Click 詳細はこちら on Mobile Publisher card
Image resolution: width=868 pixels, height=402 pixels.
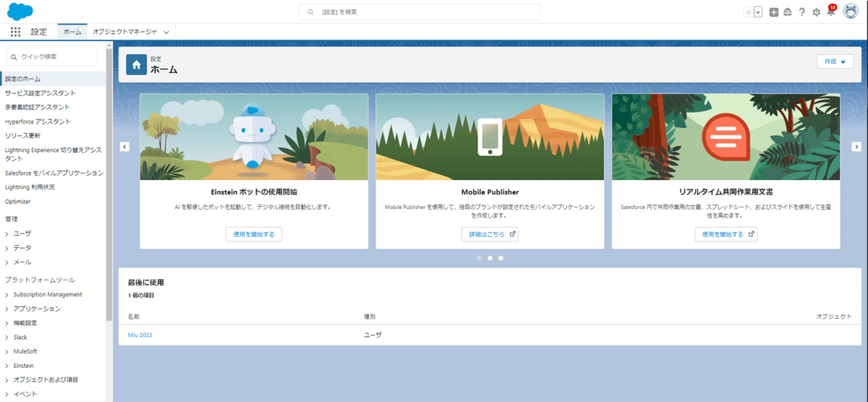point(490,234)
